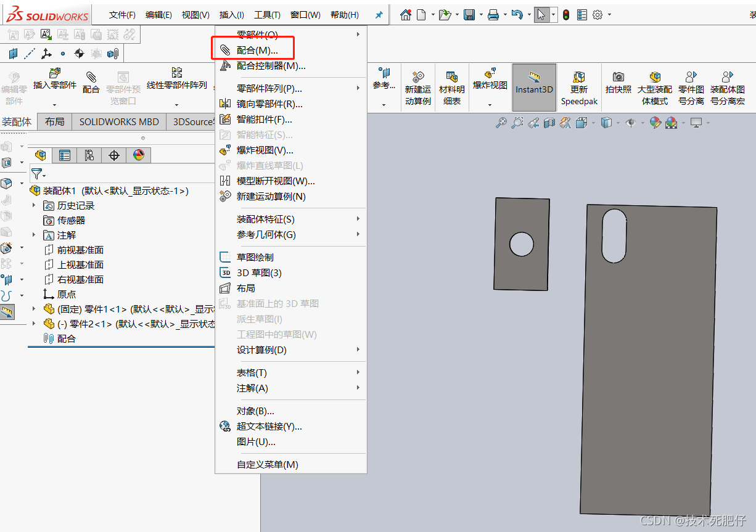The height and width of the screenshot is (532, 756).
Task: Switch to SOLIDWORKS MBD tab
Action: click(119, 122)
